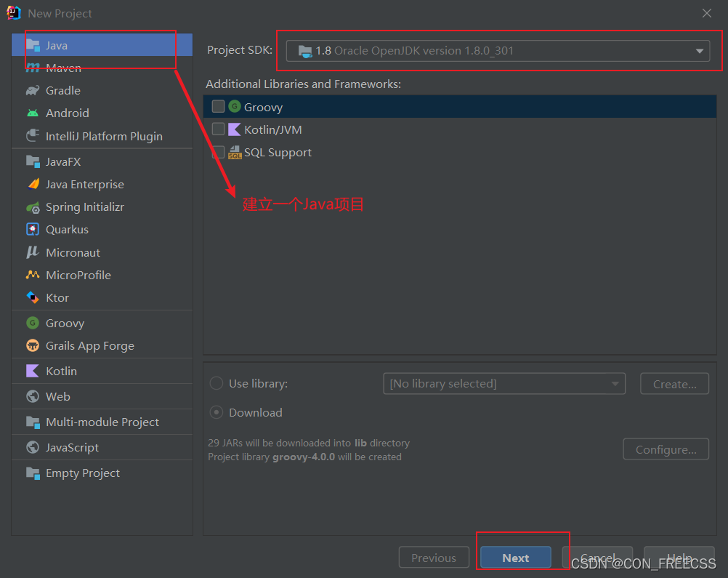Click the Spring Initializr icon
728x578 pixels.
33,207
